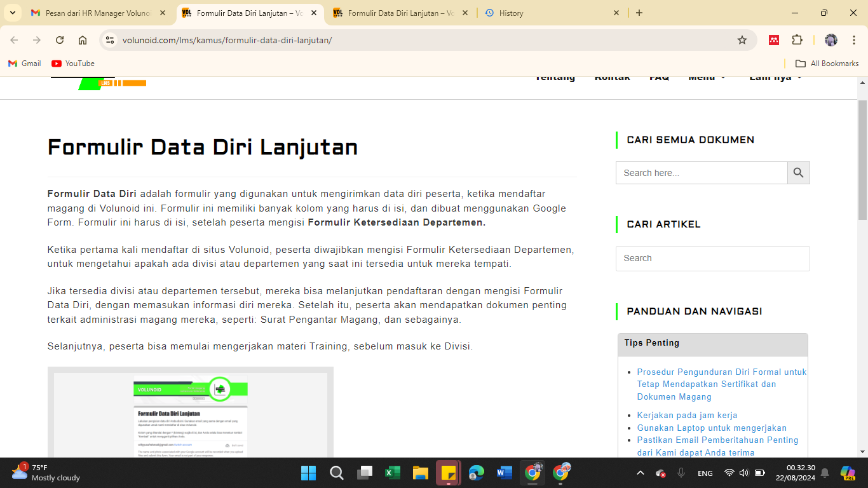Show hidden system tray icons
Image resolution: width=868 pixels, height=488 pixels.
(x=641, y=473)
